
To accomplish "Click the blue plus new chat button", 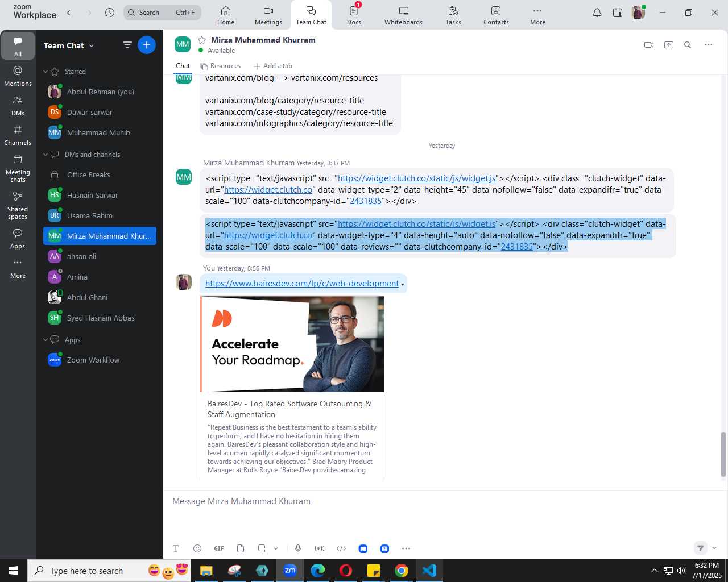I will [147, 45].
